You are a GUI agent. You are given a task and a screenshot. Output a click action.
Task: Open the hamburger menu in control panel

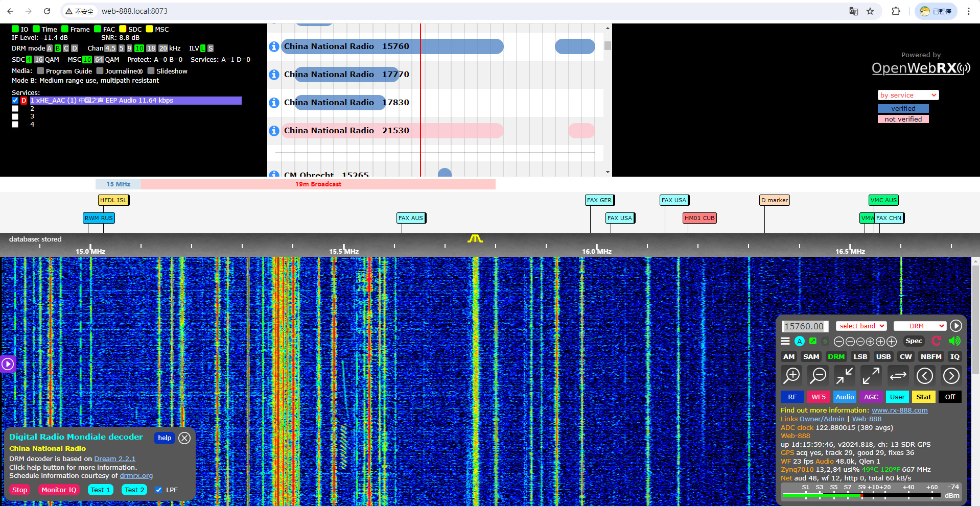[x=785, y=341]
